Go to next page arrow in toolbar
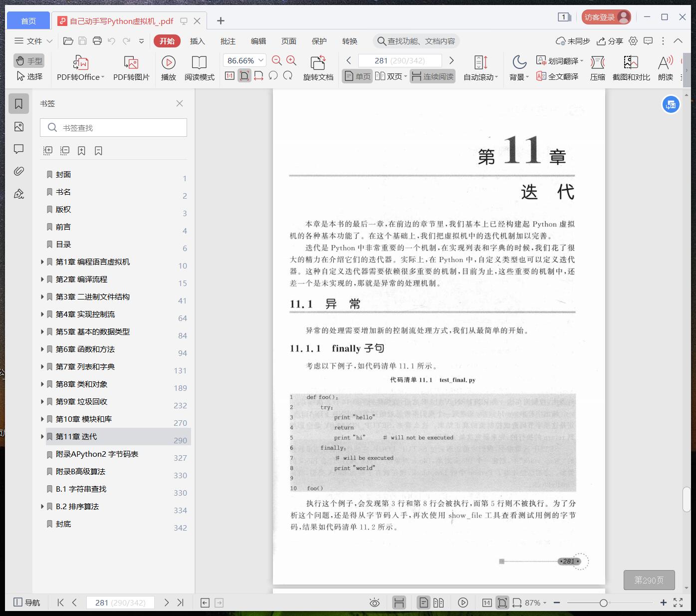The width and height of the screenshot is (696, 616). click(452, 60)
